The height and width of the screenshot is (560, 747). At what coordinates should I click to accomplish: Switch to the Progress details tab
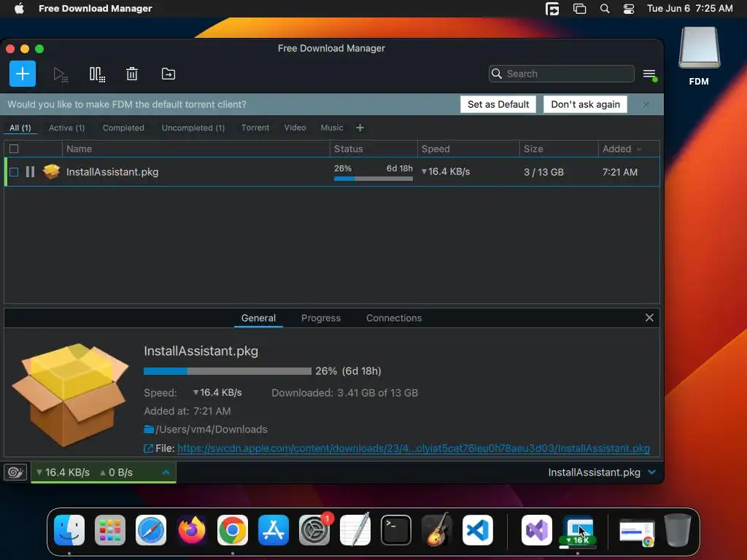click(321, 318)
